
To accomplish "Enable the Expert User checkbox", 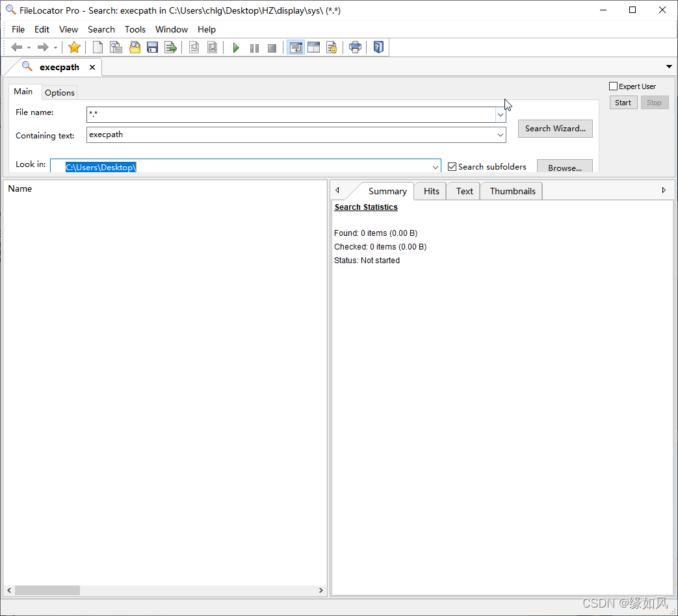I will coord(613,86).
